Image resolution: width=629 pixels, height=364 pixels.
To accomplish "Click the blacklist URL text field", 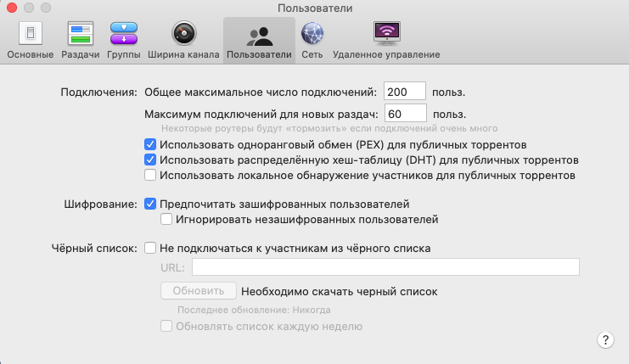I will [385, 268].
